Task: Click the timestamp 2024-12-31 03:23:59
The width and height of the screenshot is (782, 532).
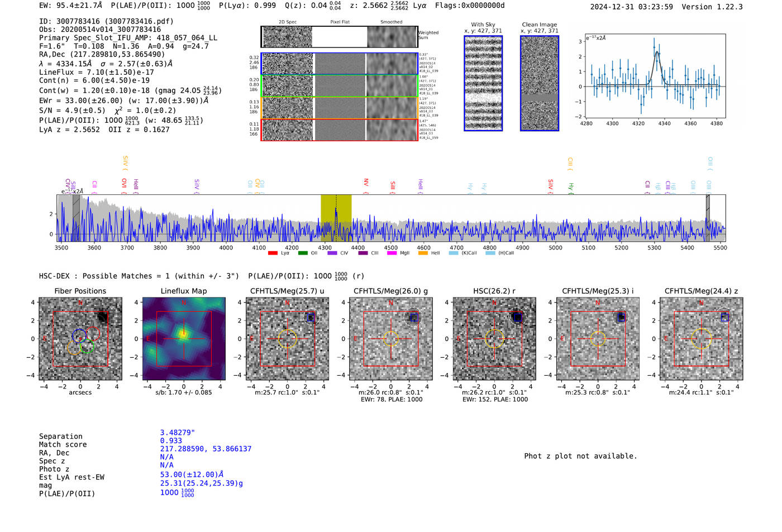Action: tap(632, 7)
